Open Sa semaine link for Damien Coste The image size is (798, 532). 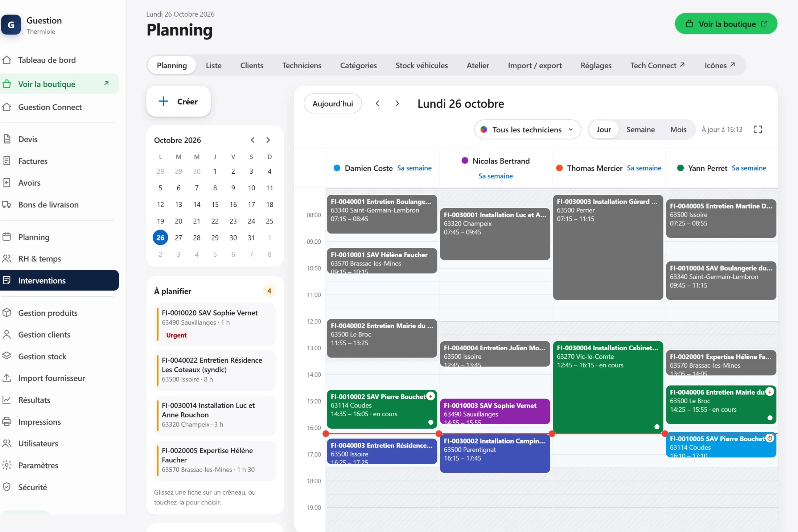coord(414,168)
